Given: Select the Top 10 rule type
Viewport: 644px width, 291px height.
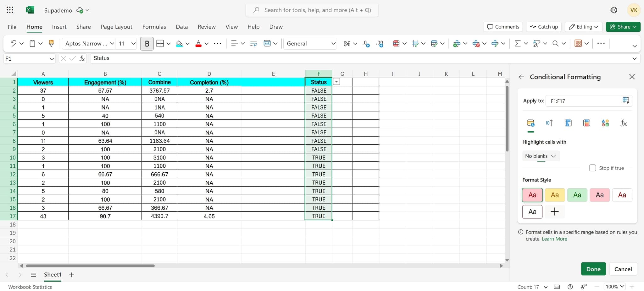Looking at the screenshot, I should 549,123.
